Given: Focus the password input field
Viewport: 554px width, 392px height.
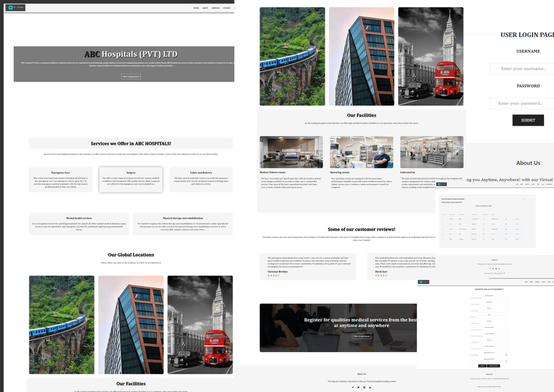Looking at the screenshot, I should pyautogui.click(x=521, y=103).
